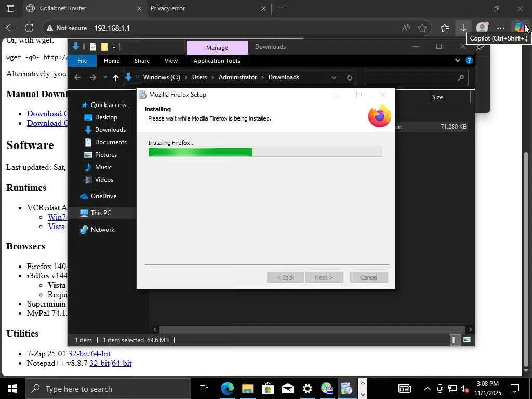Refresh the Downloads folder view

click(349, 78)
